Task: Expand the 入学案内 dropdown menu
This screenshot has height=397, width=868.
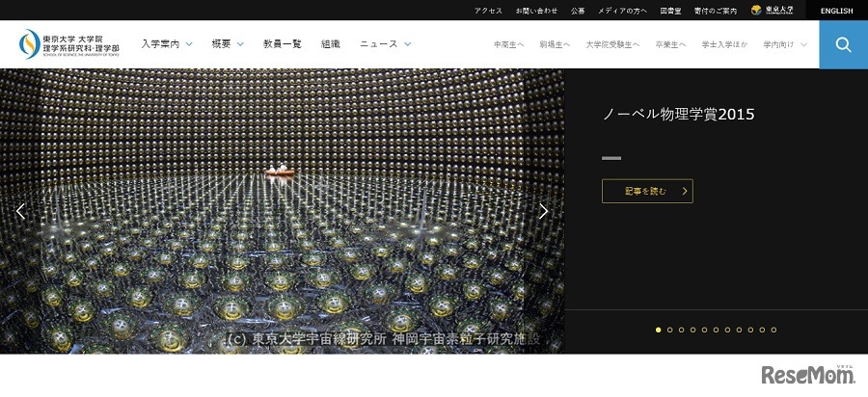Action: click(x=167, y=44)
